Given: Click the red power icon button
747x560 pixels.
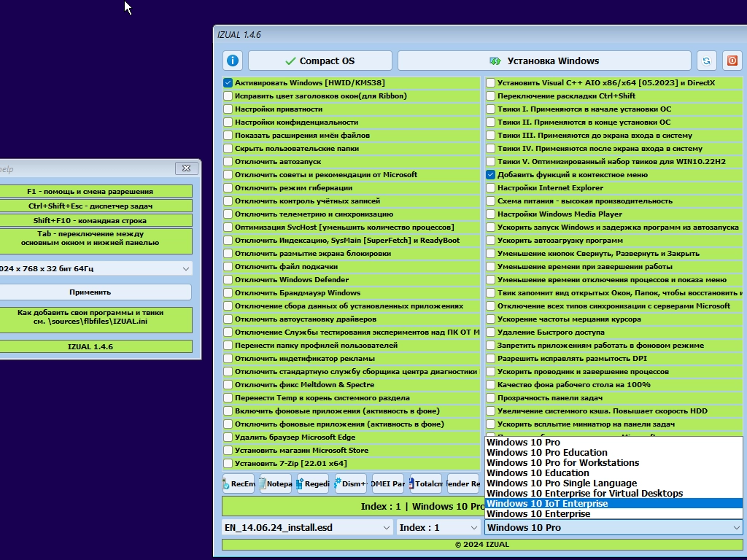Looking at the screenshot, I should pos(732,61).
